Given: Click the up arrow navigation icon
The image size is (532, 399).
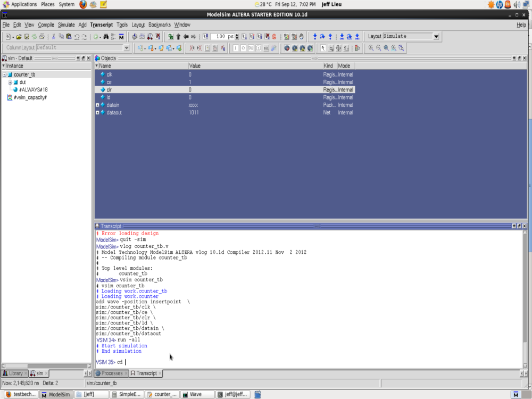Looking at the screenshot, I should 178,37.
